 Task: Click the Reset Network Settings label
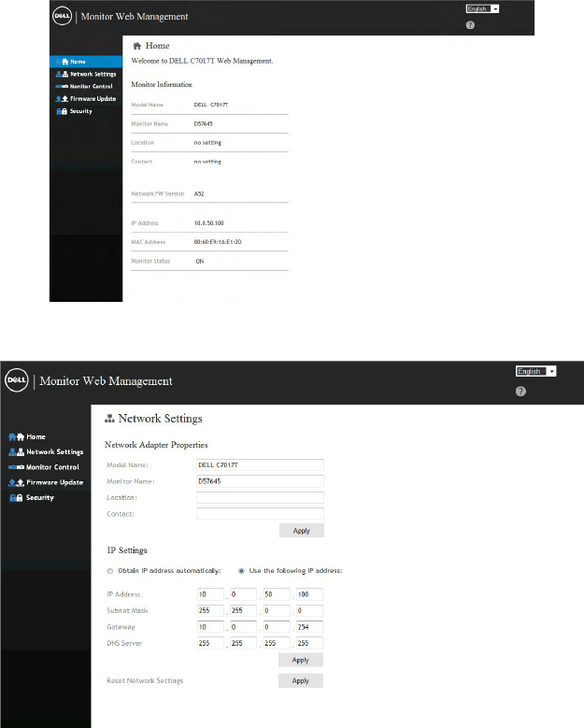[145, 680]
